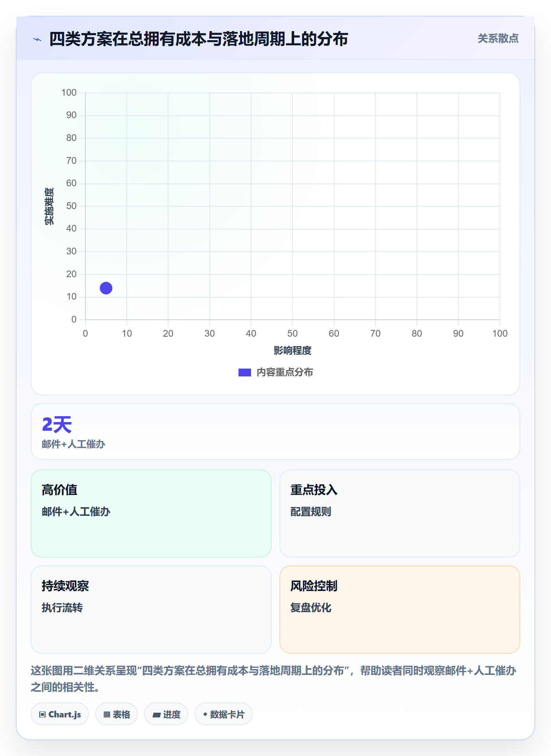
Task: Click the chart title 四类方案在总拥有成本与落地周期上的分布 in the header
Action: click(x=199, y=39)
